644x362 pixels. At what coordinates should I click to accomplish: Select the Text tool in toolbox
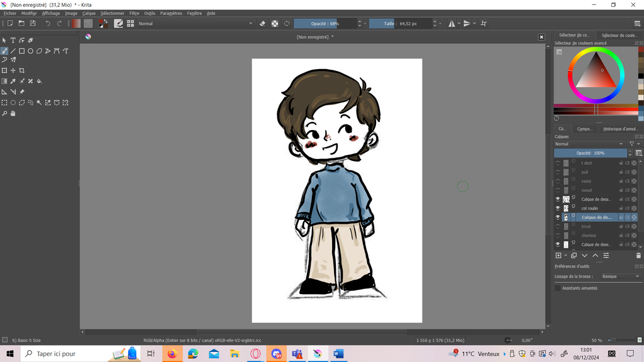[13, 40]
